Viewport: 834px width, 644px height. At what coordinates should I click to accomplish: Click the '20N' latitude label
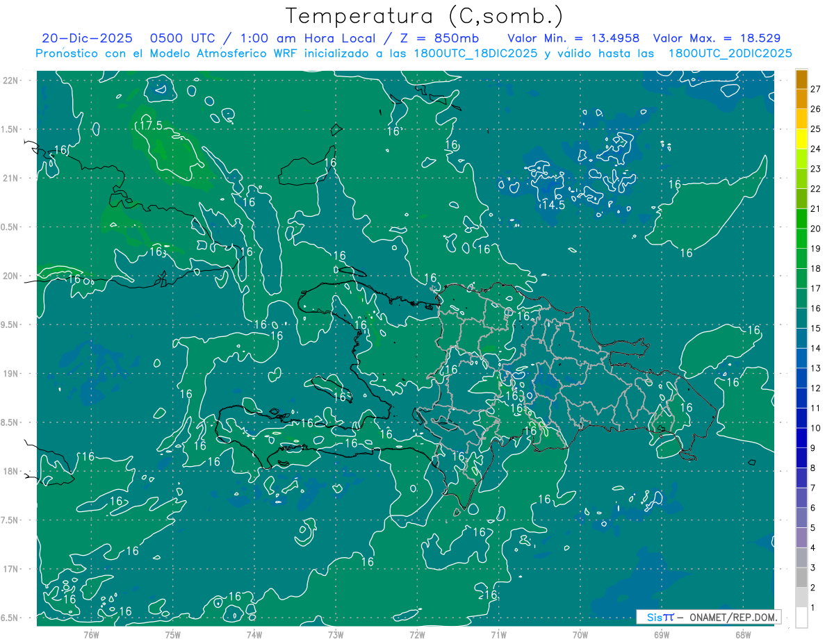(x=10, y=276)
